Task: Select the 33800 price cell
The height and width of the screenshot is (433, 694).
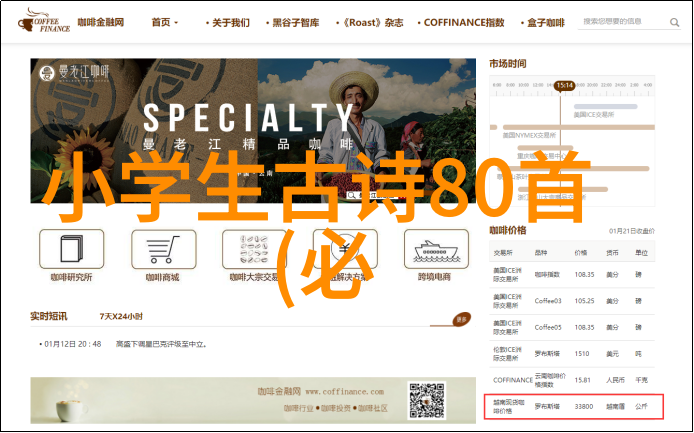Action: 583,406
